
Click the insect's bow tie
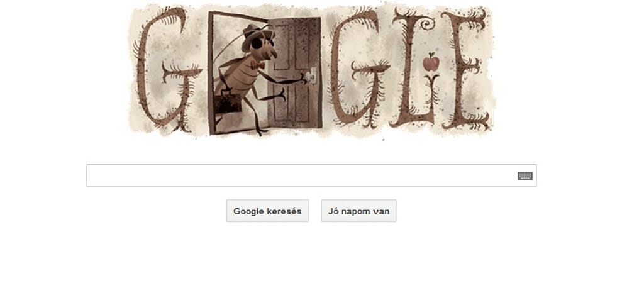[x=257, y=66]
